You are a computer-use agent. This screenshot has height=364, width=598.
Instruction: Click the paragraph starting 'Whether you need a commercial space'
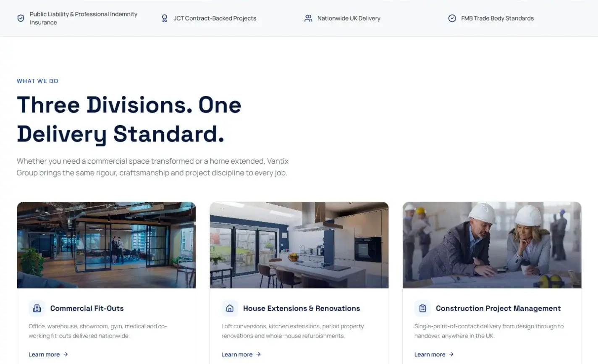point(152,167)
